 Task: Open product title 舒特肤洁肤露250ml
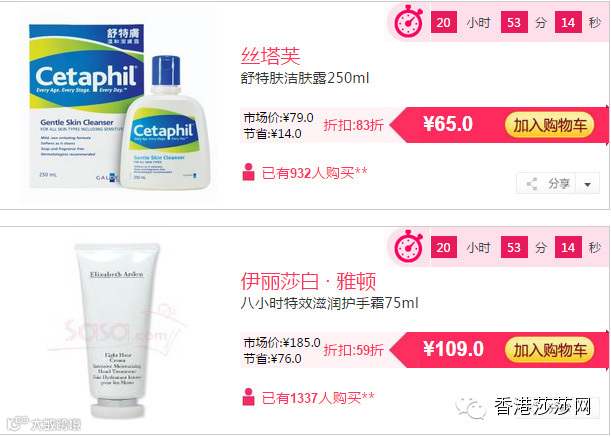coord(305,78)
